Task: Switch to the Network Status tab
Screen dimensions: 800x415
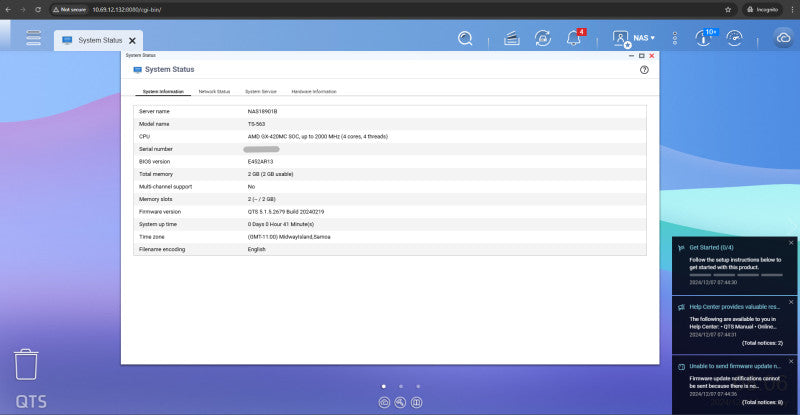Action: pos(214,91)
